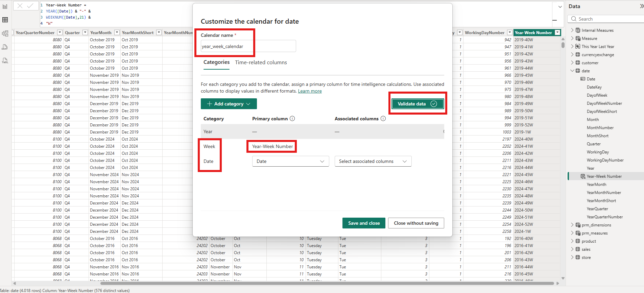
Task: Select the Date category row
Action: 322,161
